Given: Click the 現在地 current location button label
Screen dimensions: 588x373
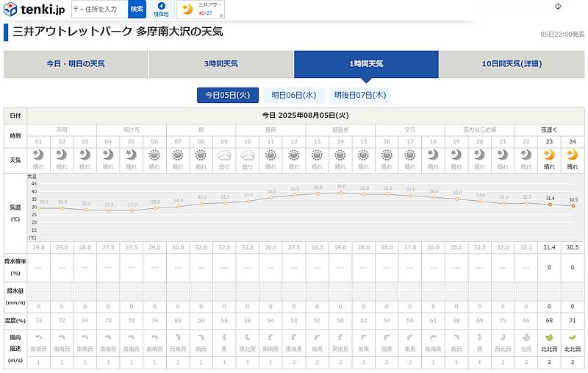Looking at the screenshot, I should pyautogui.click(x=161, y=14).
